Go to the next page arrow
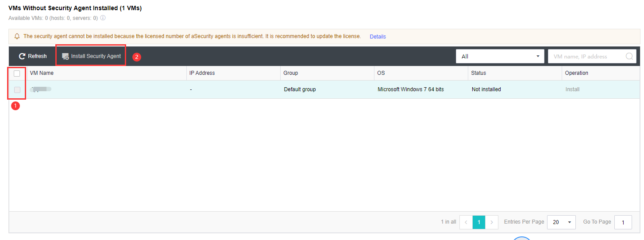The height and width of the screenshot is (240, 644). 492,222
